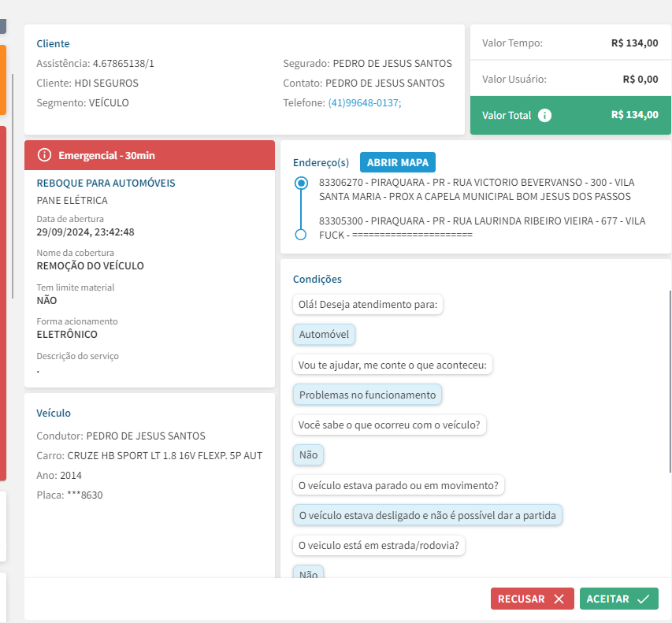
Task: Click the X icon on RECUSAR
Action: [559, 599]
